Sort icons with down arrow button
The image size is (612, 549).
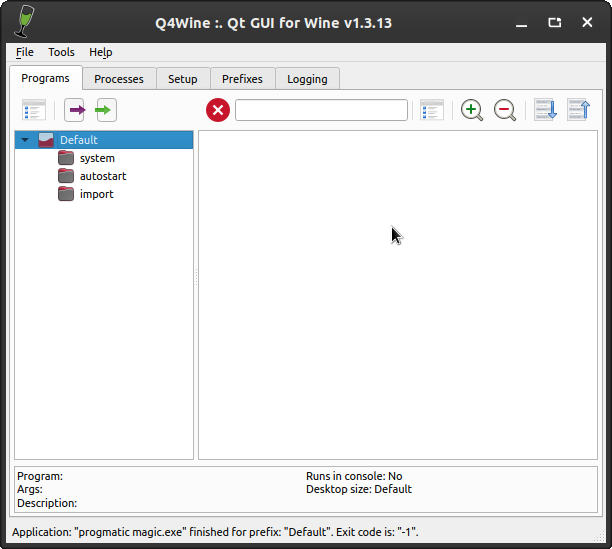[545, 110]
